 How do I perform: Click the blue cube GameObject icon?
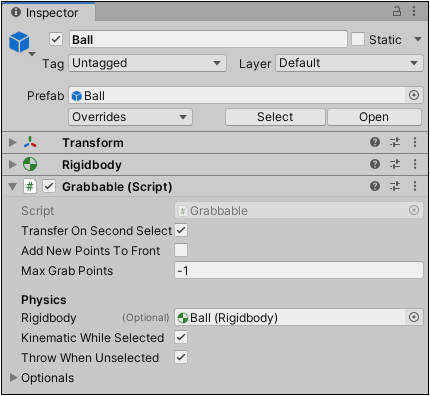19,42
